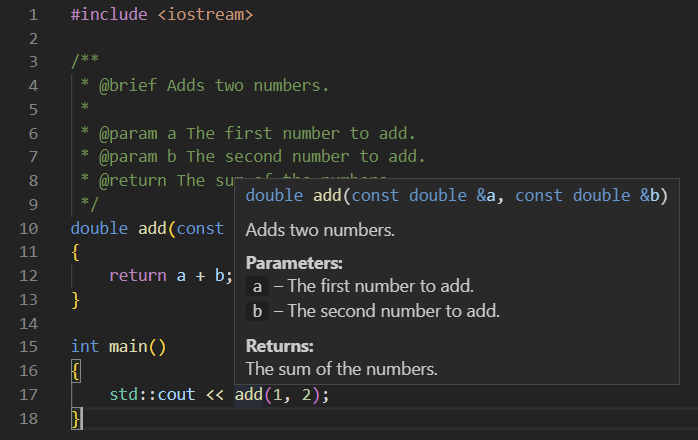
Task: Click the '#include' directive on line 1
Action: point(109,15)
